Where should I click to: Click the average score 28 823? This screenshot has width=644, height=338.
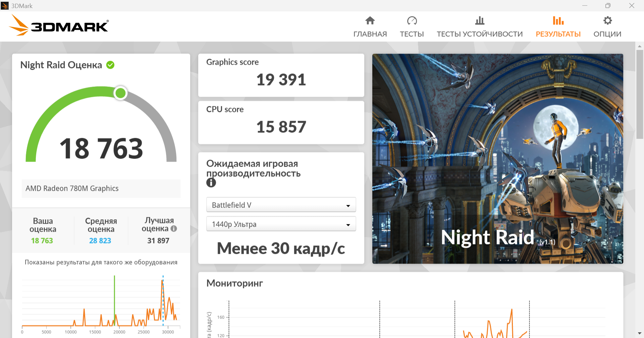coord(100,241)
